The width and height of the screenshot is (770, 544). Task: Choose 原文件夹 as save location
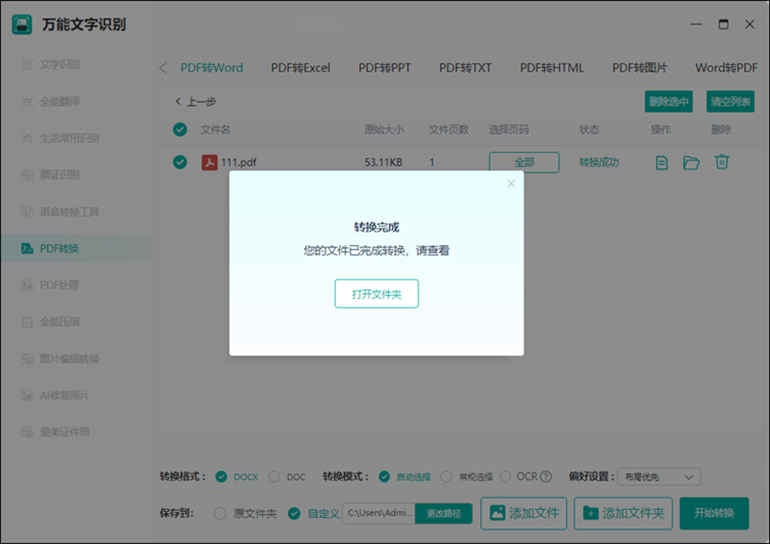tap(221, 513)
